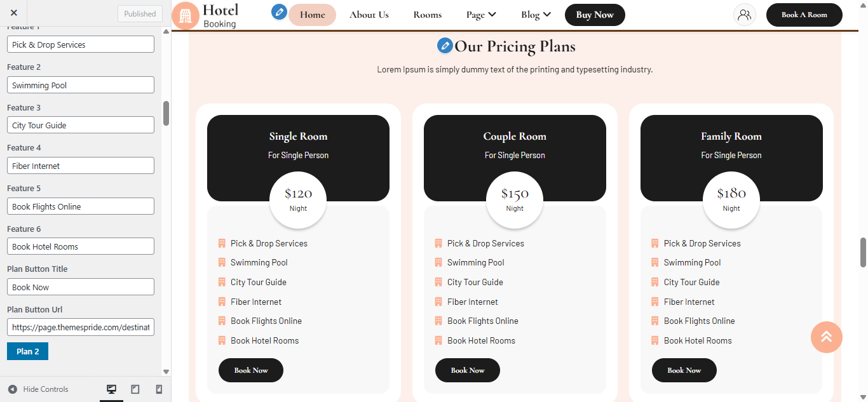Click building icon next to Family Room City Tour Guide
Screen dimensions: 868x402
pos(655,282)
